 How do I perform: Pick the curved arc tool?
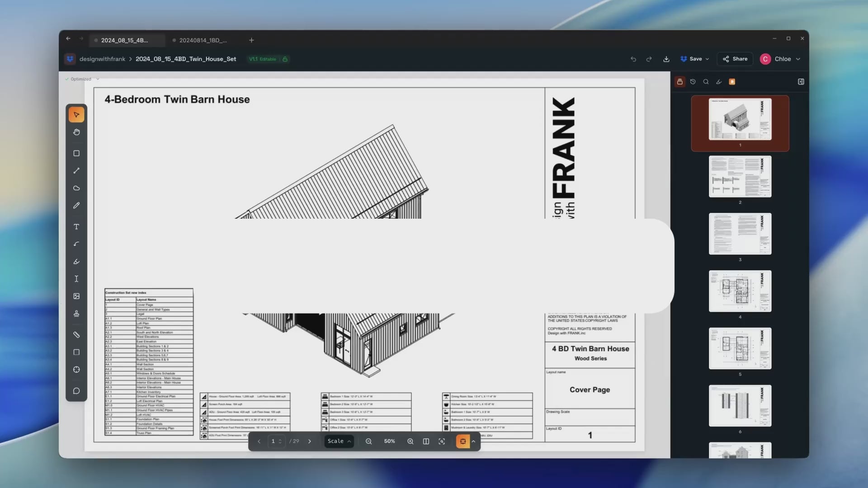[76, 244]
